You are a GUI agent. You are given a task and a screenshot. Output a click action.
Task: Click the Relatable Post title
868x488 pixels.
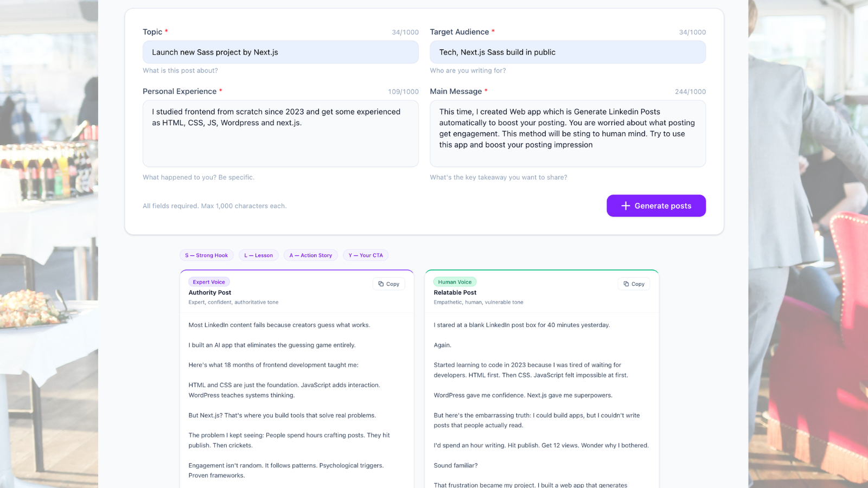coord(455,292)
